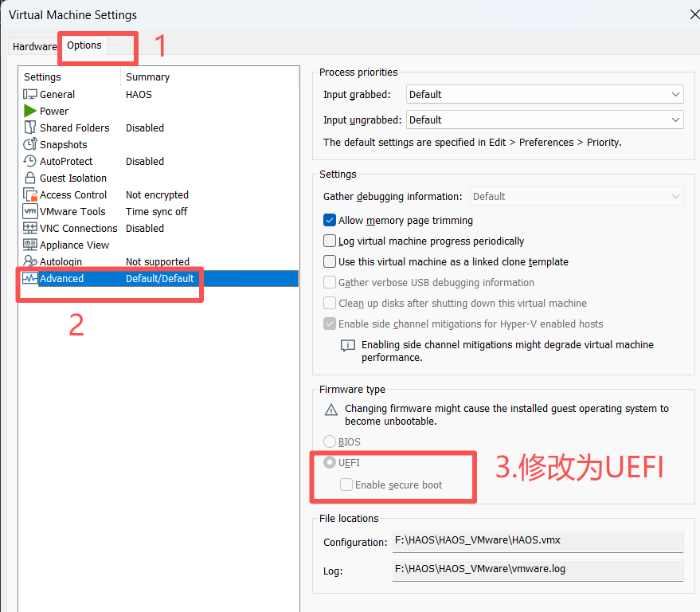Click the Advanced waveform icon
Image resolution: width=700 pixels, height=612 pixels.
point(30,278)
